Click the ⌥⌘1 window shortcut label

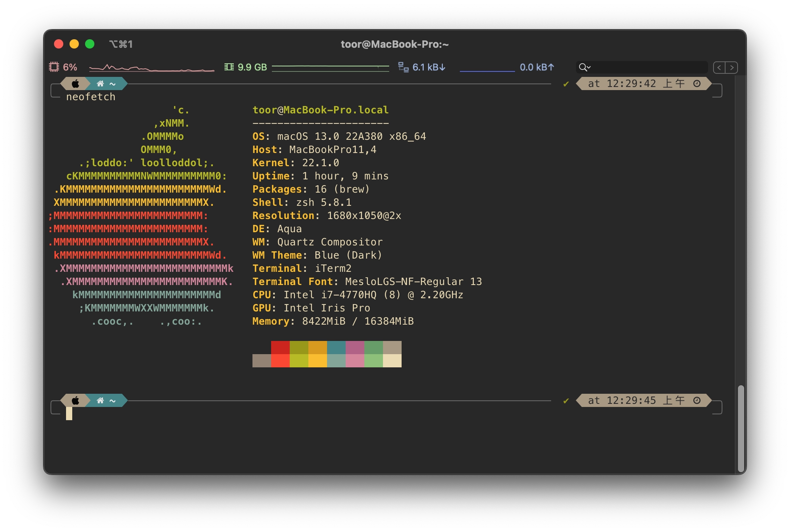click(x=121, y=44)
